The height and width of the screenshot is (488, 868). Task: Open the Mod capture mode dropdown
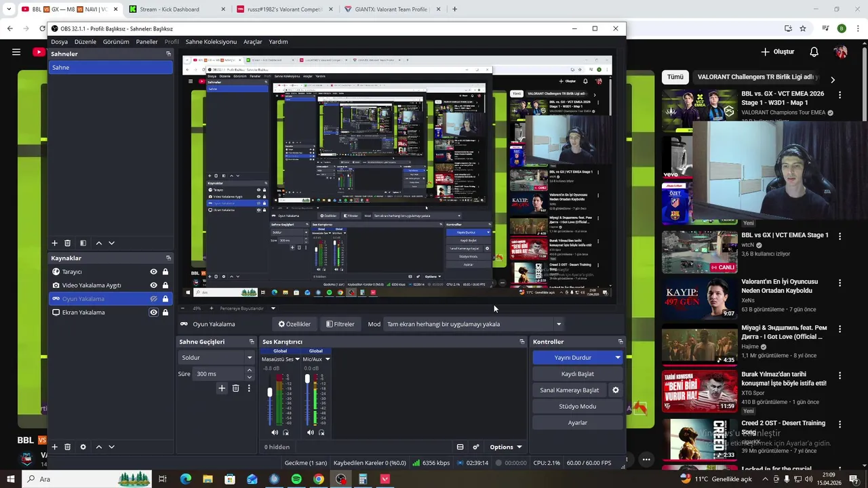(474, 324)
